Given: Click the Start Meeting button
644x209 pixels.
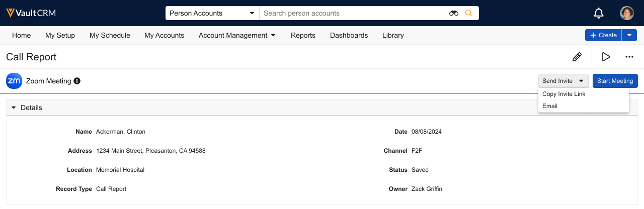Looking at the screenshot, I should 615,81.
